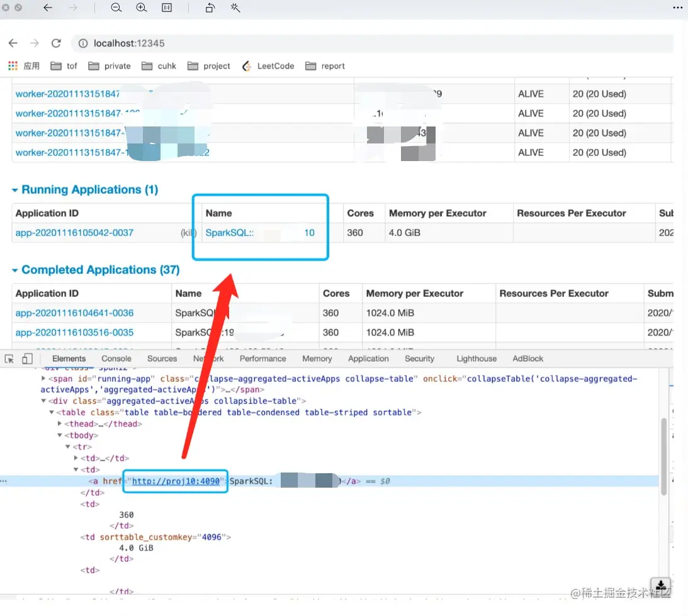Expand the span running-app node
The image size is (688, 616).
pyautogui.click(x=43, y=378)
